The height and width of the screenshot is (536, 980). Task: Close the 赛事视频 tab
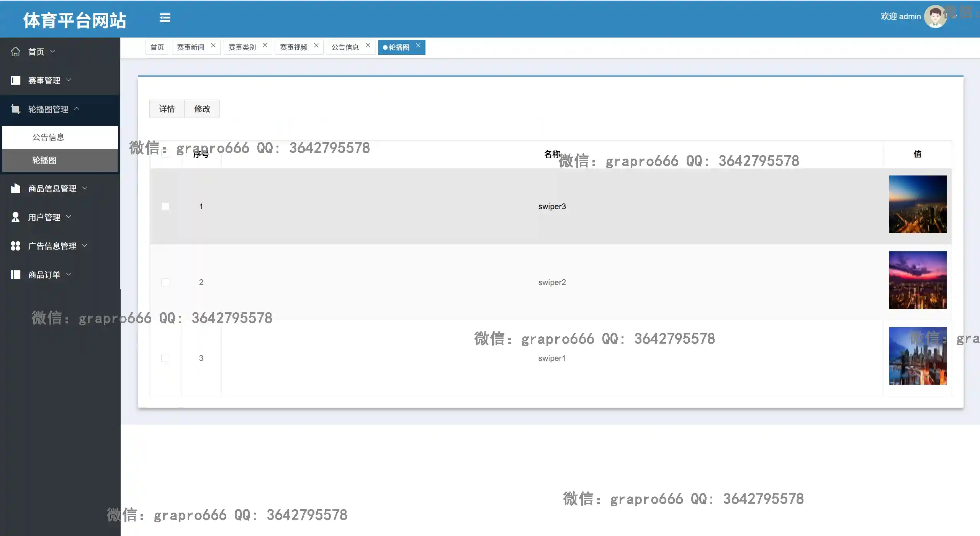click(x=316, y=45)
